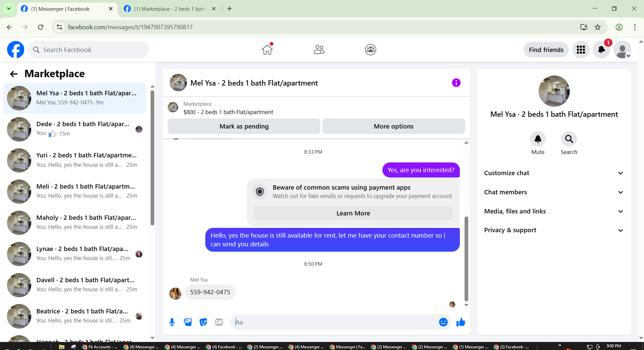The width and height of the screenshot is (644, 350).
Task: Click the chat scrollbar down arrow
Action: coord(466,305)
